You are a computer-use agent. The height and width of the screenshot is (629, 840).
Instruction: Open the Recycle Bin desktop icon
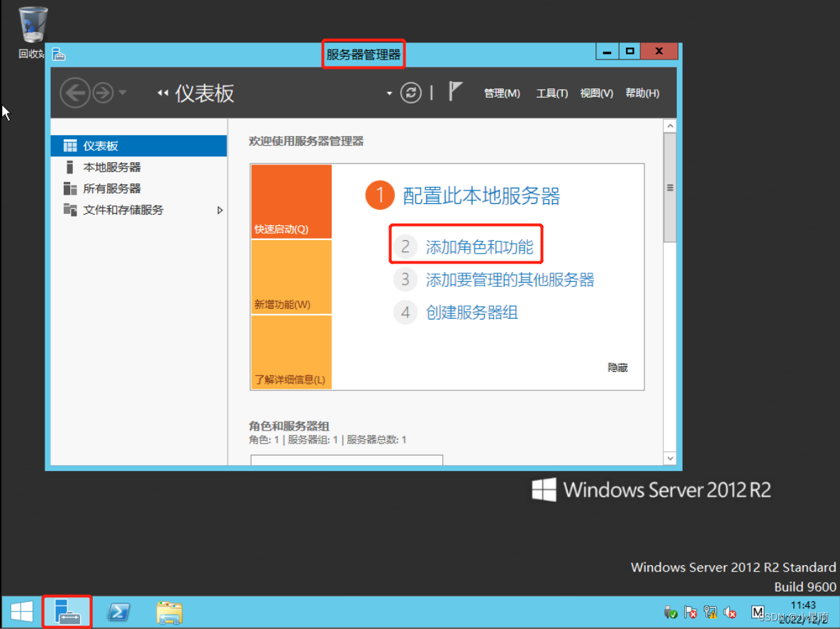point(33,32)
